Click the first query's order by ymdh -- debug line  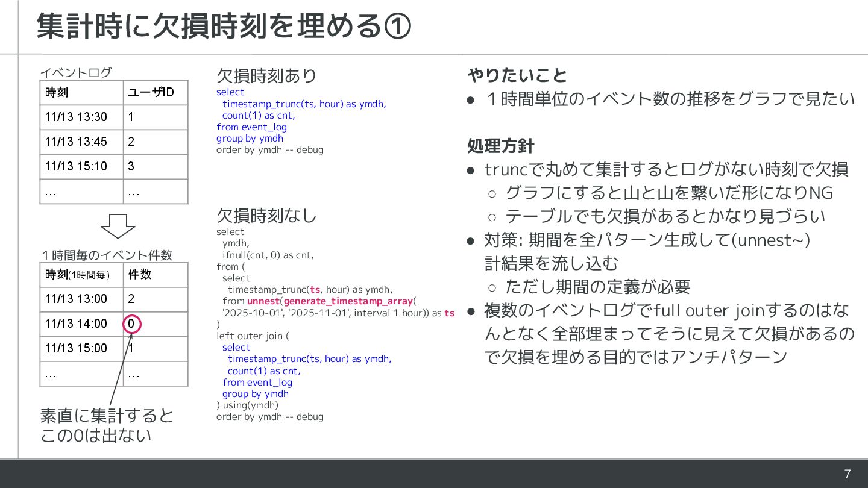click(x=270, y=150)
